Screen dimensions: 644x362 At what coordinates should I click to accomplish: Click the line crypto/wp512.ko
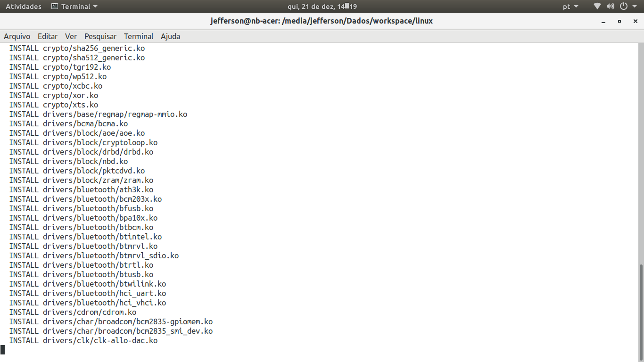(58, 76)
